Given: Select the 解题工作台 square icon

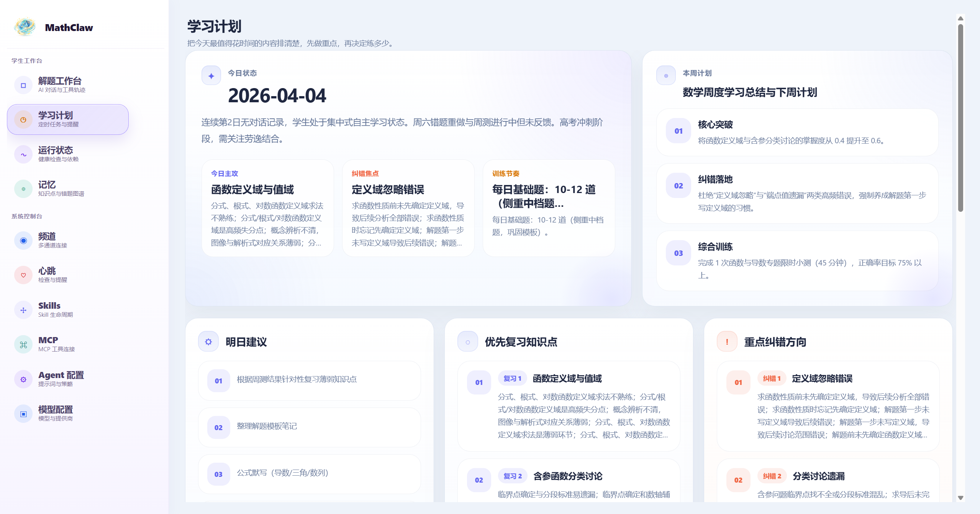Looking at the screenshot, I should (23, 85).
